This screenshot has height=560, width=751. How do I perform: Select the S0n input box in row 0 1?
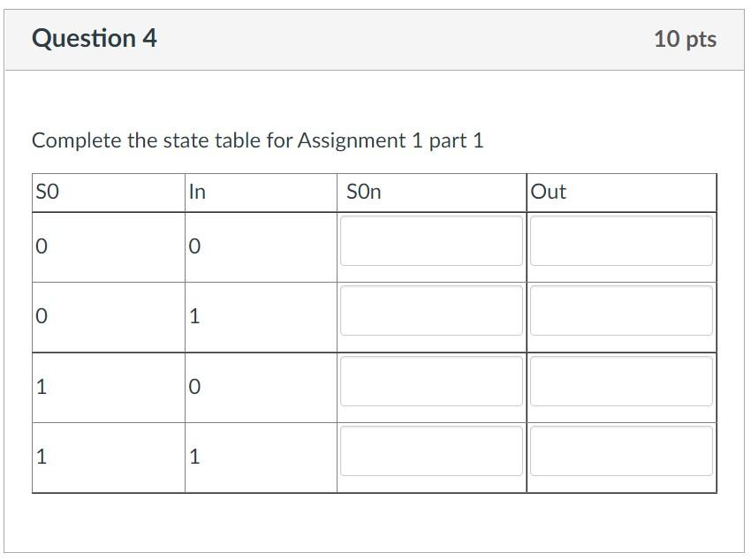pyautogui.click(x=430, y=311)
